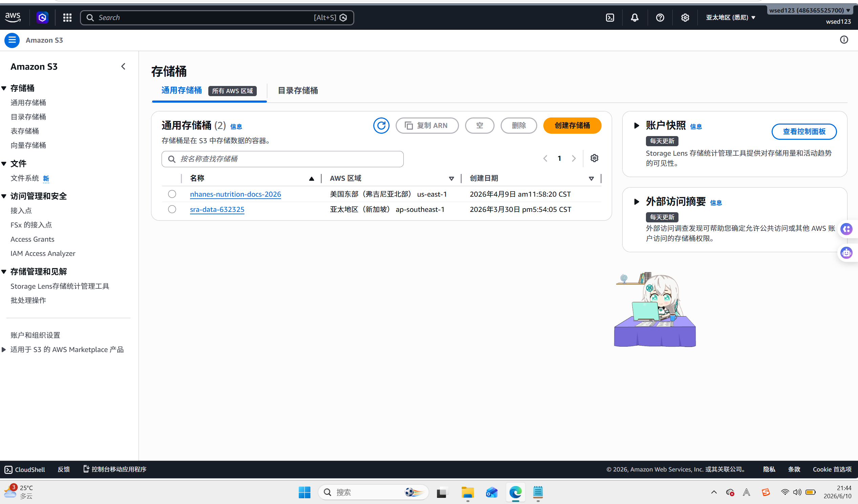Open IAM Access Analyzer in the sidebar

point(43,254)
